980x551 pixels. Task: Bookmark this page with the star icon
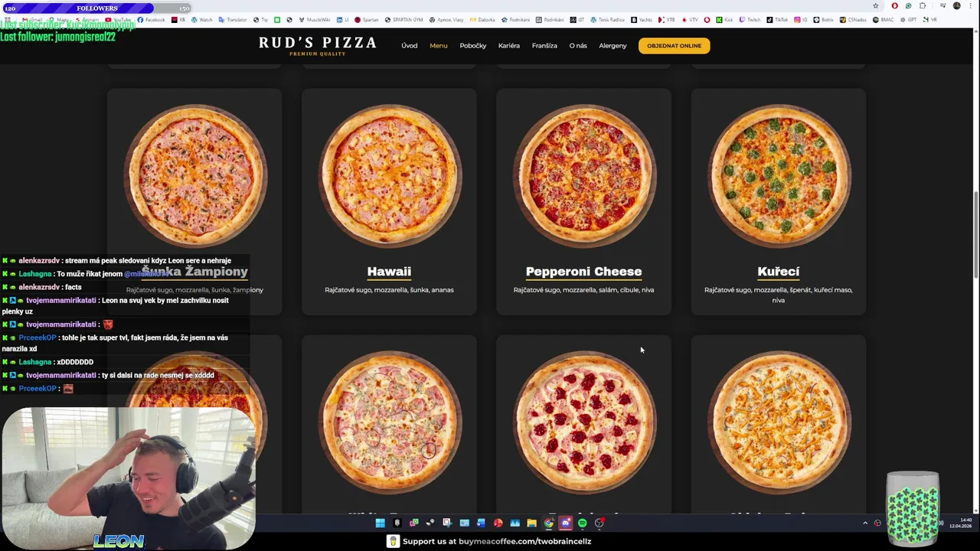(875, 5)
